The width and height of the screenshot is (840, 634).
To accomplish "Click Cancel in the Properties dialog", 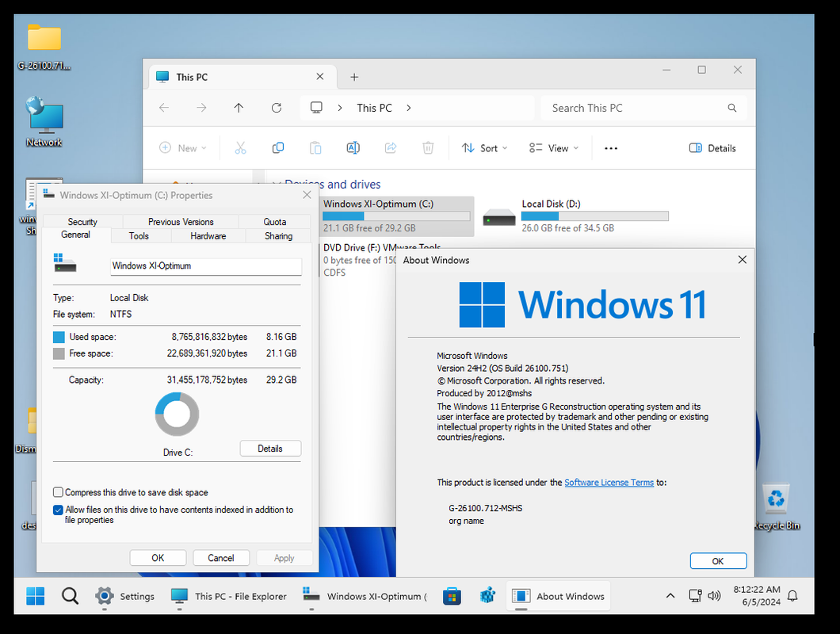I will [x=221, y=558].
